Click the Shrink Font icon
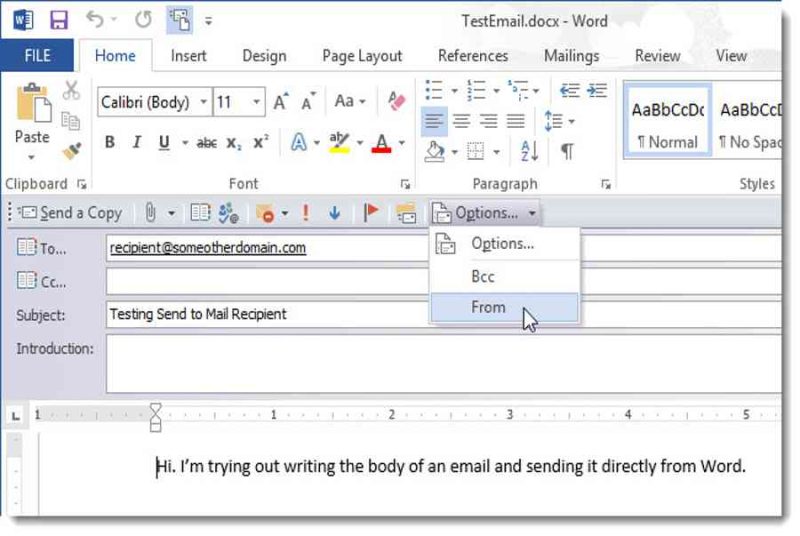Image resolution: width=800 pixels, height=536 pixels. coord(308,101)
